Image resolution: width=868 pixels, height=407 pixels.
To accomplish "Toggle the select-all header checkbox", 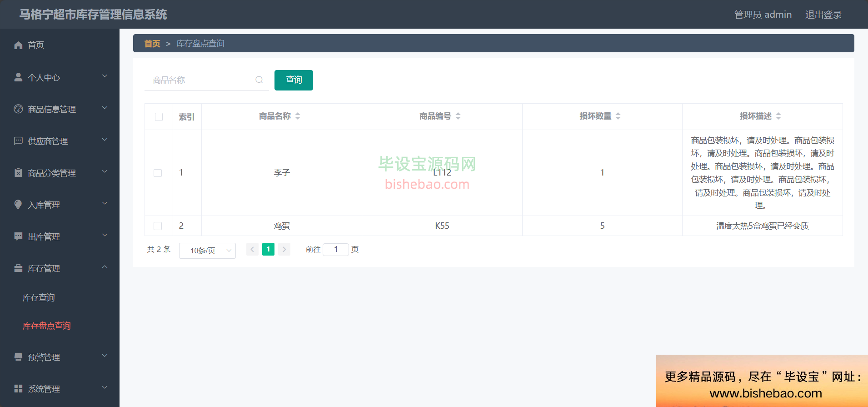I will [159, 116].
